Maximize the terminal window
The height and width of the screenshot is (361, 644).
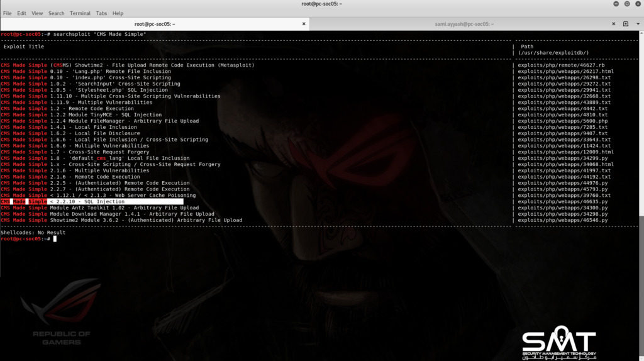[x=627, y=4]
